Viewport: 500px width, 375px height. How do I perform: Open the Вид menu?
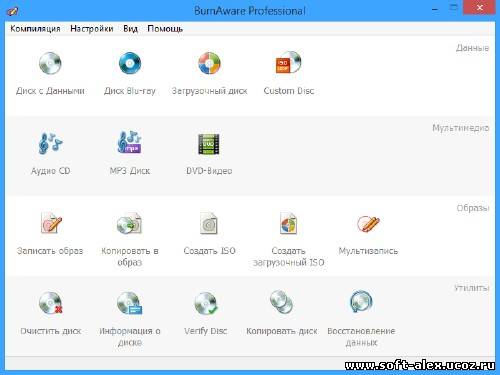pos(130,29)
